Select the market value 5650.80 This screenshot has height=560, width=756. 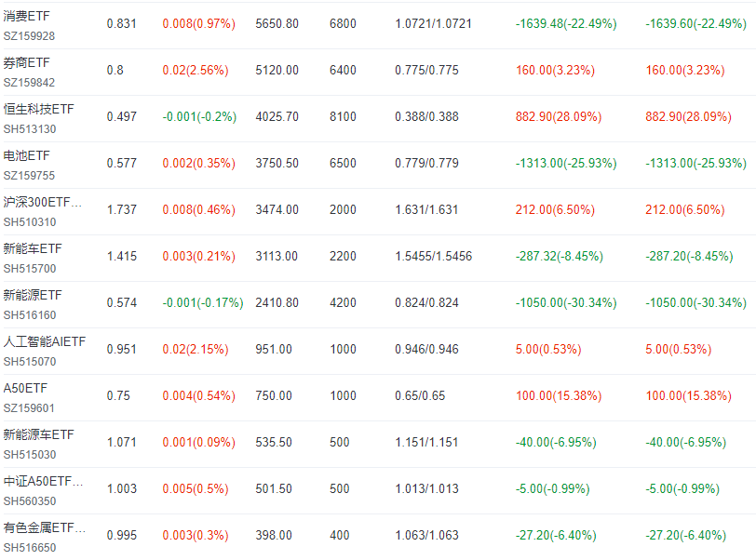click(277, 23)
